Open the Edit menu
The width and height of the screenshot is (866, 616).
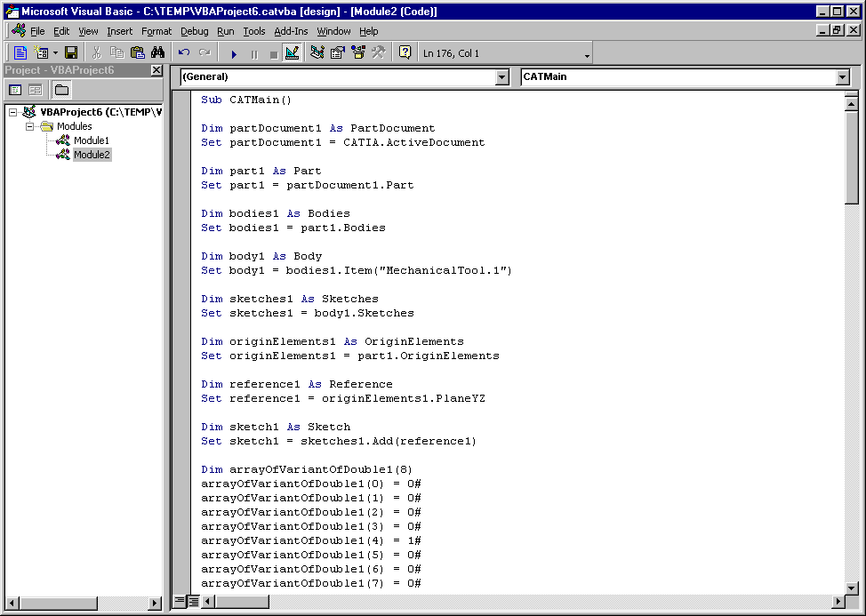pyautogui.click(x=61, y=31)
